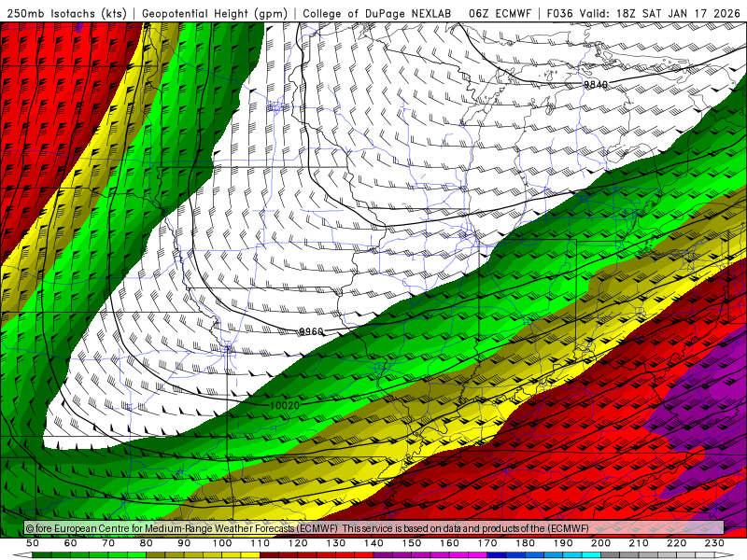Click the dark blue colorbar swatch right of 170
Viewport: 747px width, 560px height.
(497, 555)
